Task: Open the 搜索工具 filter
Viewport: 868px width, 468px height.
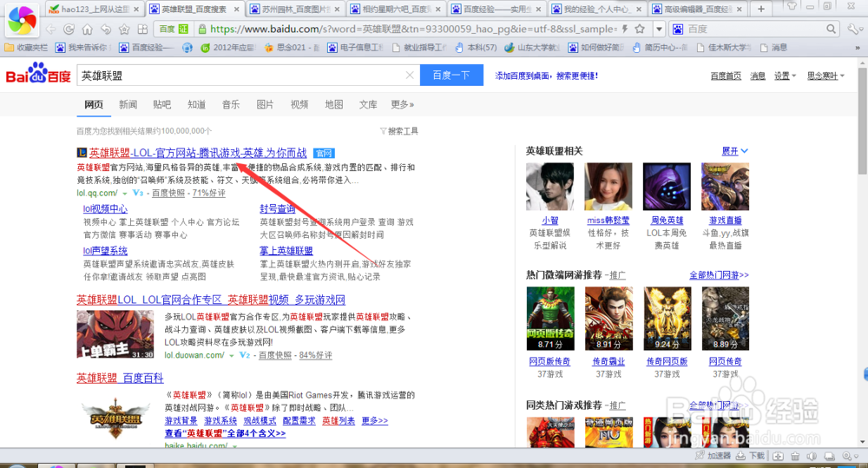Action: 398,131
